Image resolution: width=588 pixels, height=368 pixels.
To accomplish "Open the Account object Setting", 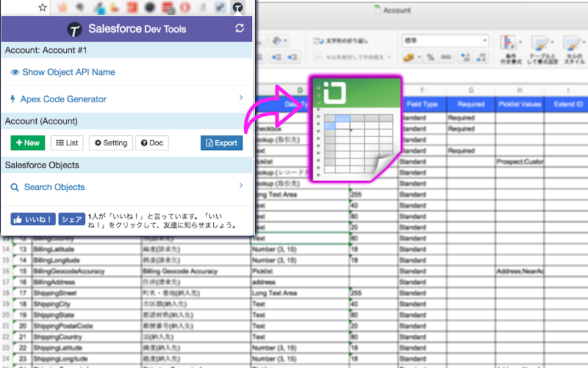I will [x=111, y=143].
